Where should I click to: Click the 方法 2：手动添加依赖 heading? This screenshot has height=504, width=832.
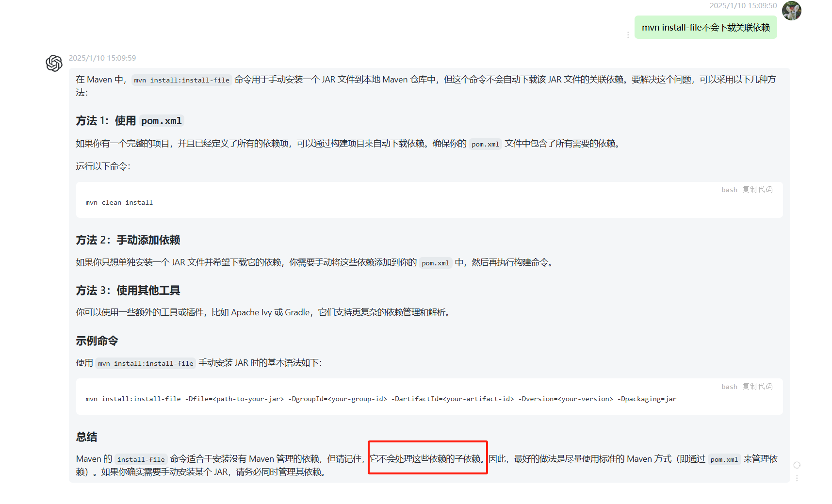point(128,240)
